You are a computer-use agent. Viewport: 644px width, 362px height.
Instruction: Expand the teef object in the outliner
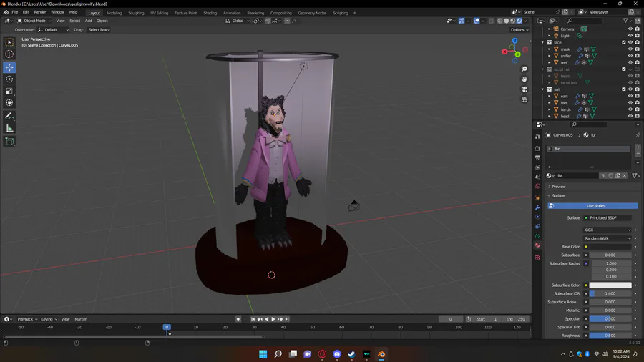click(550, 62)
